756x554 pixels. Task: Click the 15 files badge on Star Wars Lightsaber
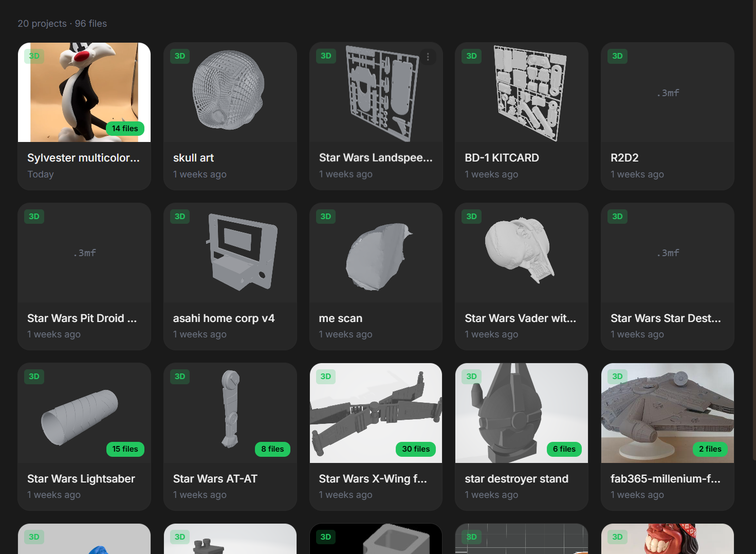click(125, 449)
